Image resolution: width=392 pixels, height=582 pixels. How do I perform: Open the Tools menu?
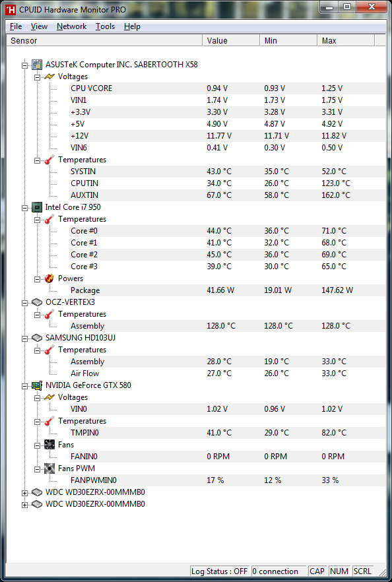[x=105, y=26]
